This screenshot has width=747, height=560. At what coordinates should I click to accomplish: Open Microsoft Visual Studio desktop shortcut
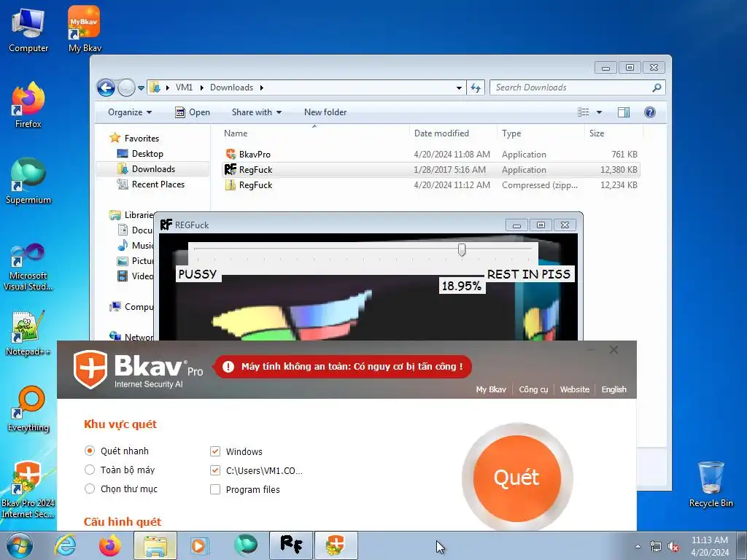click(x=28, y=267)
